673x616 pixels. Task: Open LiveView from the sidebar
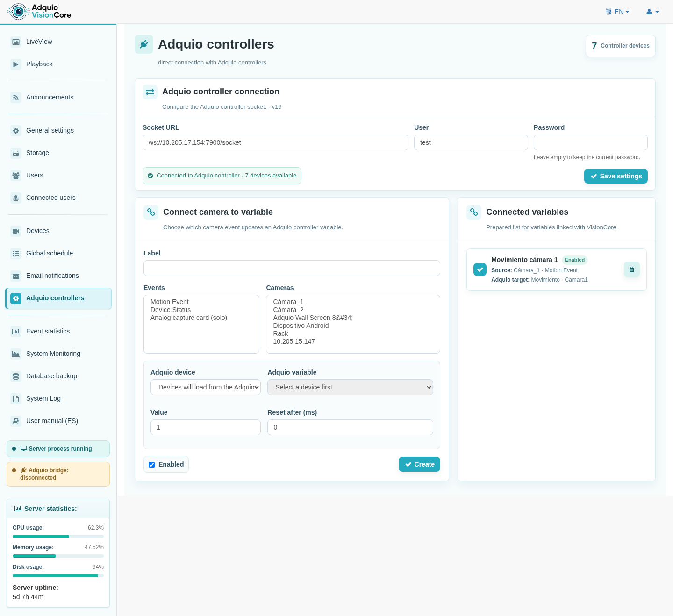[58, 42]
